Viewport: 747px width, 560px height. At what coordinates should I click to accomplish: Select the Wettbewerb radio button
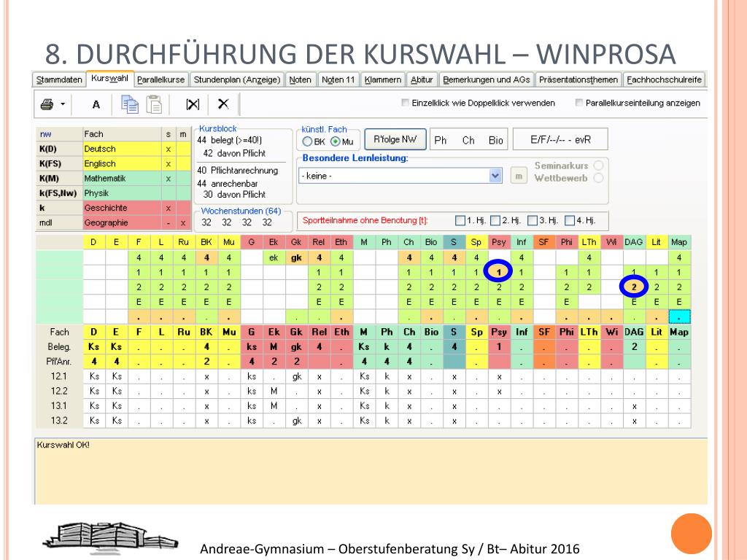tap(598, 178)
